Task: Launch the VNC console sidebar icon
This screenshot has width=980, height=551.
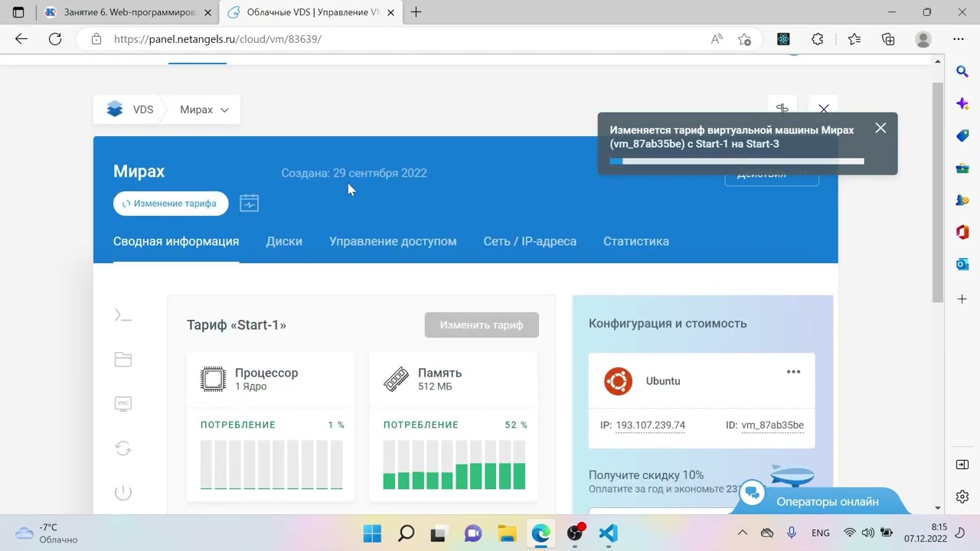Action: 122,403
